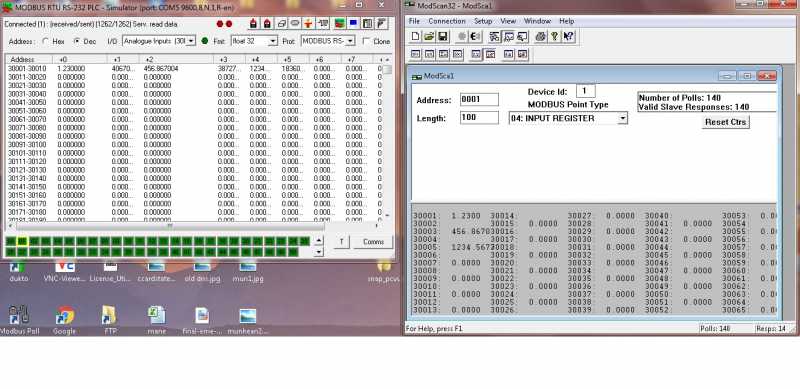Click the +2 column header in simulator table
The height and width of the screenshot is (389, 800).
176,60
